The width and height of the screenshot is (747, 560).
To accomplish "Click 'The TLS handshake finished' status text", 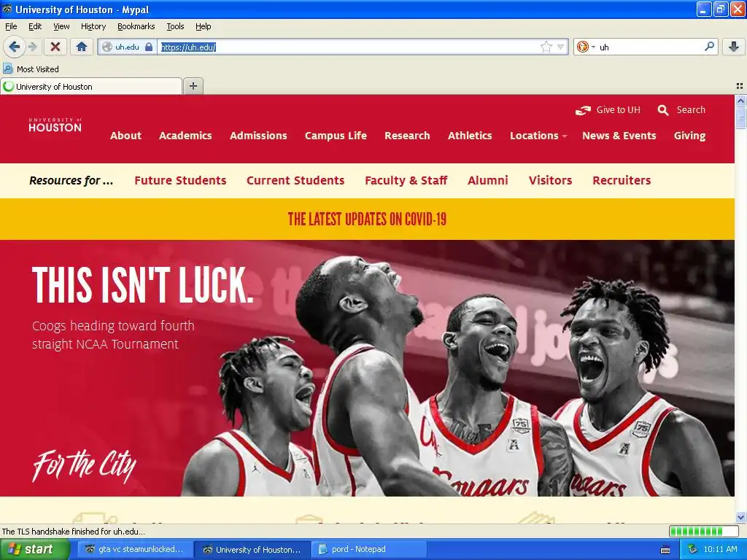I will pos(74,532).
